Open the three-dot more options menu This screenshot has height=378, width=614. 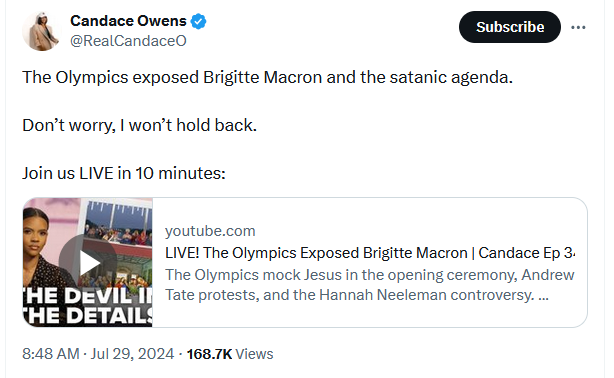578,27
